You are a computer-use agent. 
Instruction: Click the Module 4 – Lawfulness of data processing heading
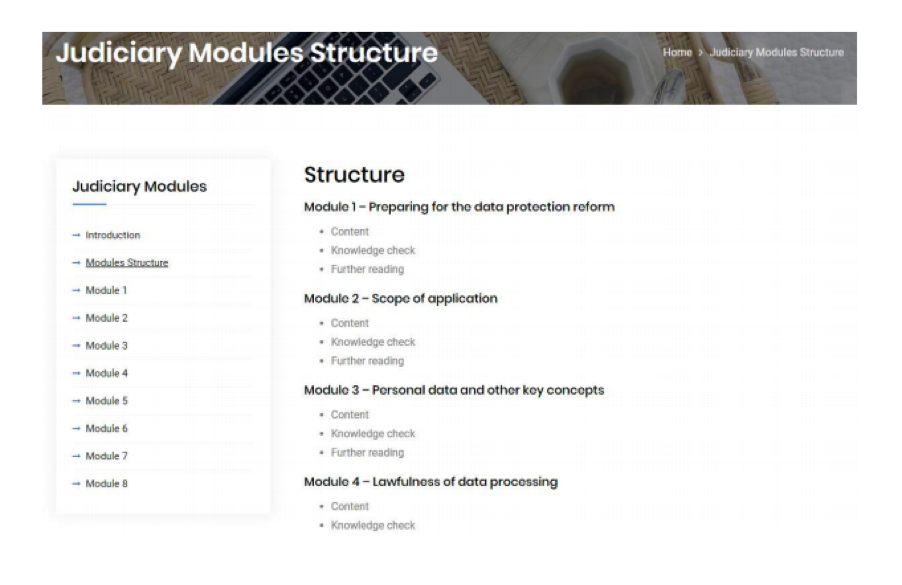click(430, 482)
